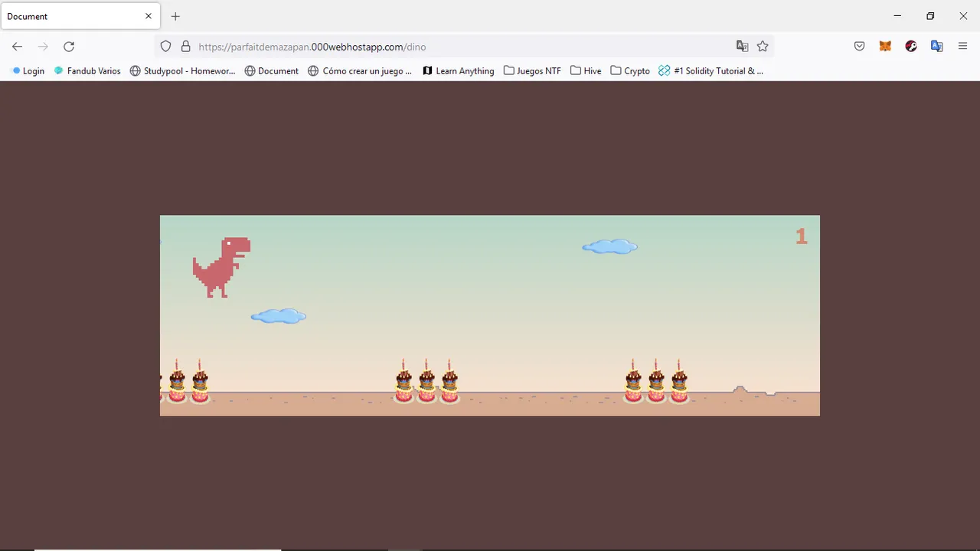Click the right group of three cakes
The height and width of the screenshot is (551, 980).
point(656,381)
